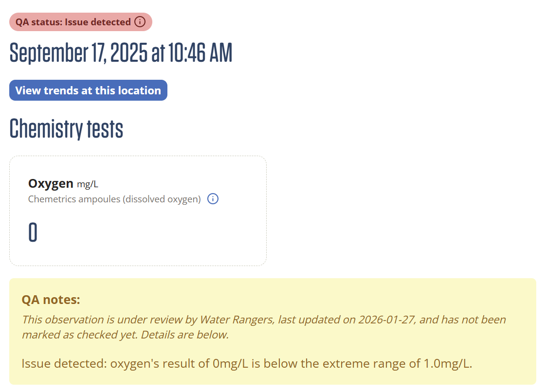Viewport: 546px width, 392px height.
Task: Click the Oxygen label in test card
Action: click(x=51, y=183)
